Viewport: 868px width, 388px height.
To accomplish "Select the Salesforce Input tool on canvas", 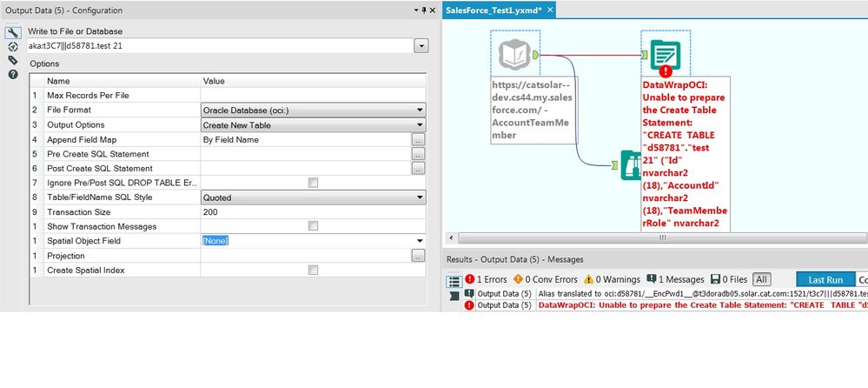I will point(515,55).
